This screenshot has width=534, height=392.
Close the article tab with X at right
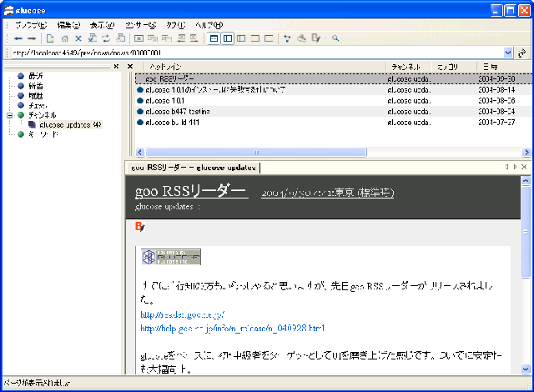point(524,167)
